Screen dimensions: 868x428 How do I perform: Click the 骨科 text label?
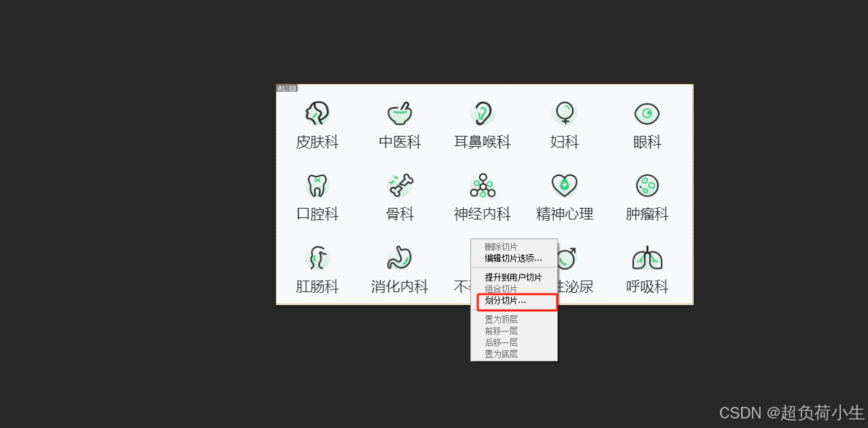pyautogui.click(x=400, y=215)
